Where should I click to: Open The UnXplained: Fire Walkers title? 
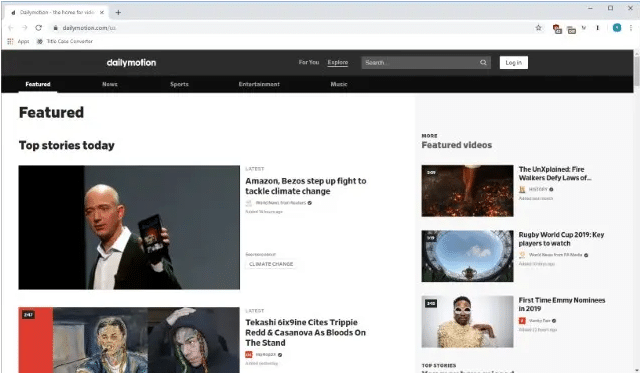pyautogui.click(x=555, y=173)
